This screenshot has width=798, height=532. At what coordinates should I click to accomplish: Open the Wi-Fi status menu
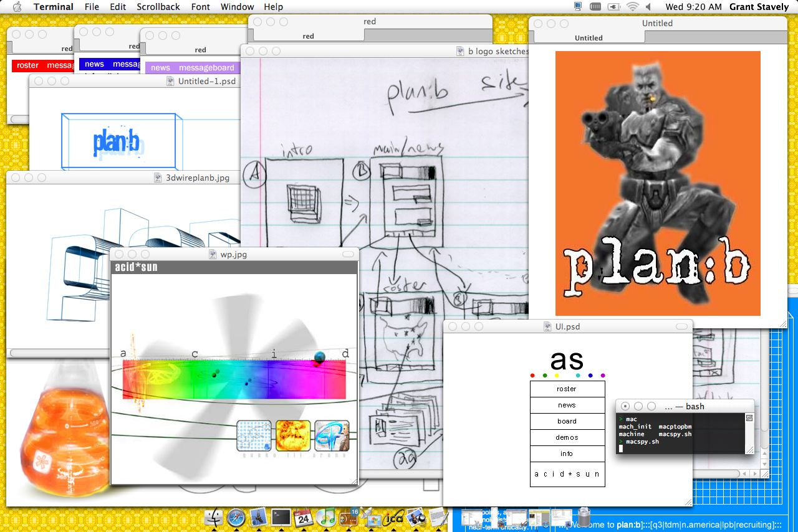633,7
